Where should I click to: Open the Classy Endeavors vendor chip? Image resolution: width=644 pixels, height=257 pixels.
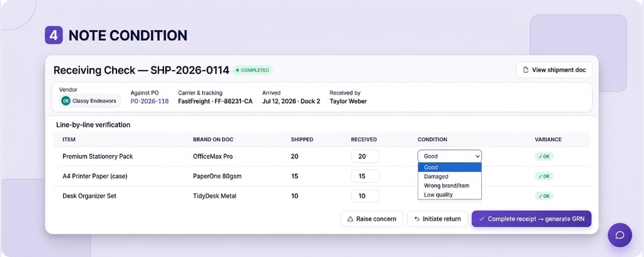coord(90,101)
